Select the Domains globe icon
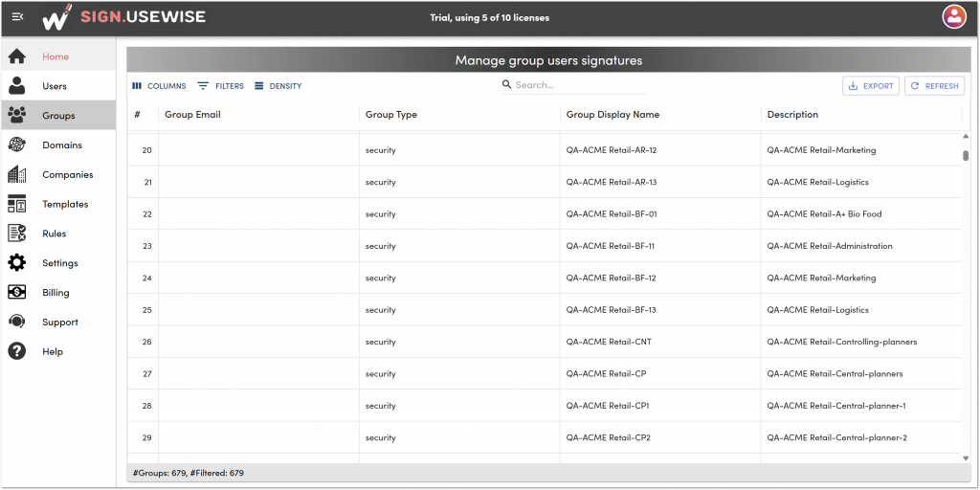The width and height of the screenshot is (980, 490). click(17, 145)
